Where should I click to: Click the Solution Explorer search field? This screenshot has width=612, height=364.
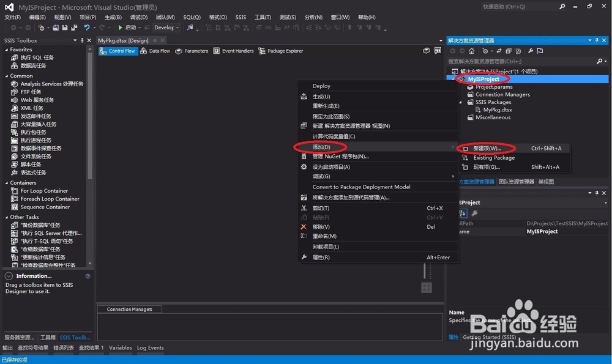(x=521, y=61)
